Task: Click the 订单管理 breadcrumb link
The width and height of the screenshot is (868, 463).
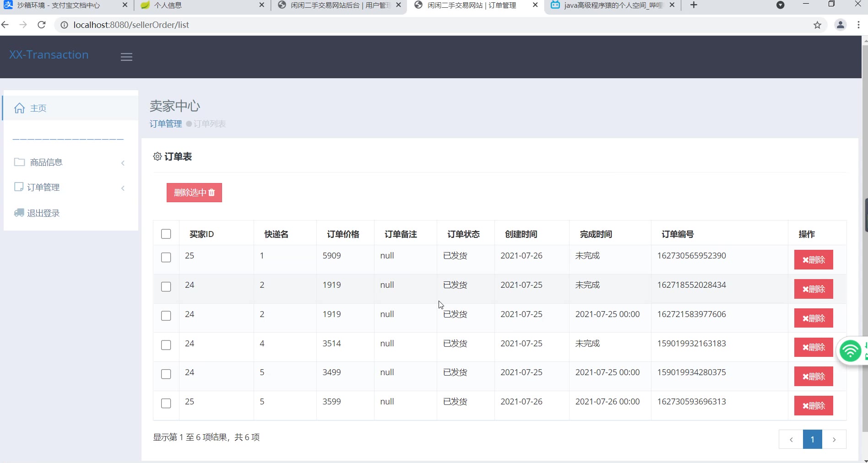Action: (166, 124)
